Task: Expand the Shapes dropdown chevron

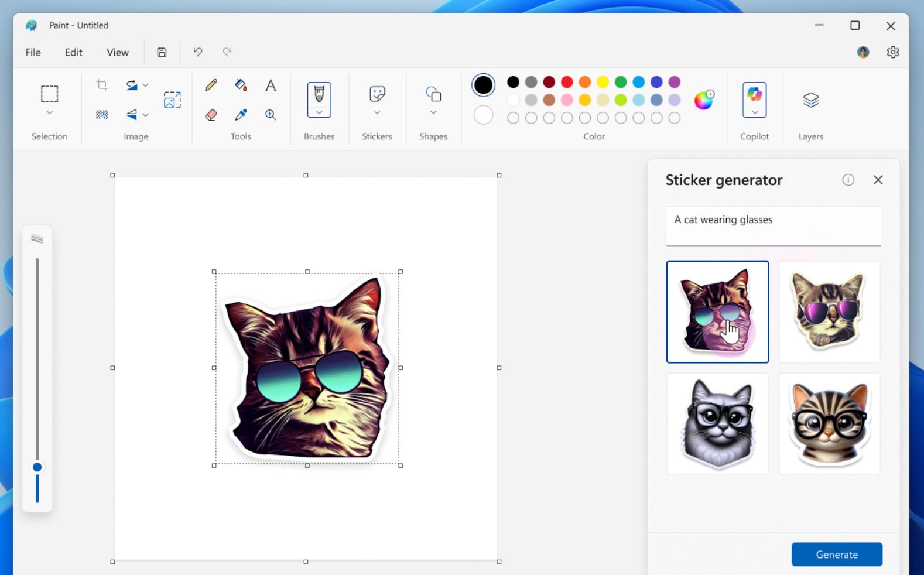Action: pyautogui.click(x=433, y=112)
